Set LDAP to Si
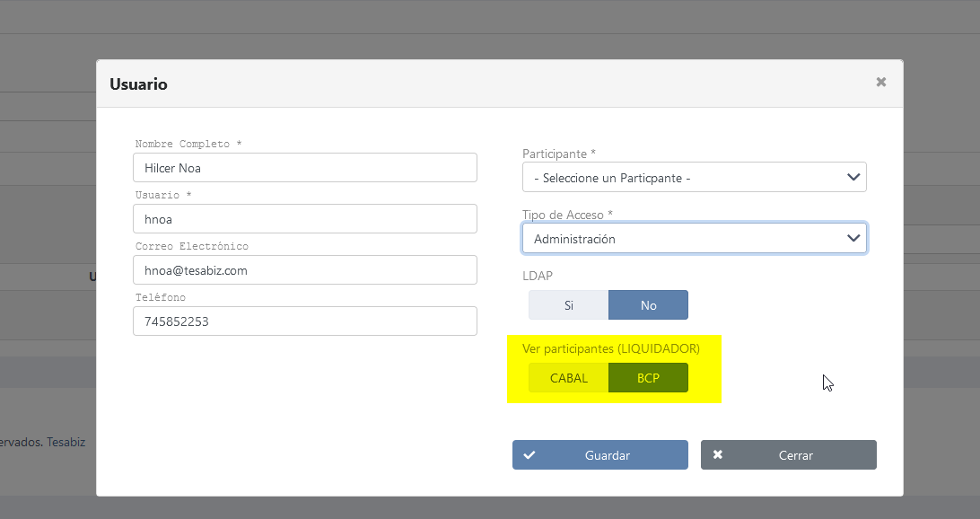 pos(568,305)
